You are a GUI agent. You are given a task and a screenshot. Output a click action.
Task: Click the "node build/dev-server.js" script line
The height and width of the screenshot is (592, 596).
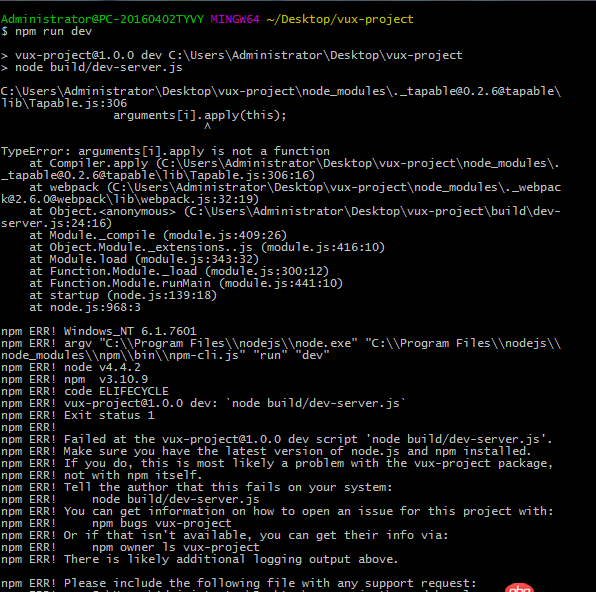coord(92,67)
